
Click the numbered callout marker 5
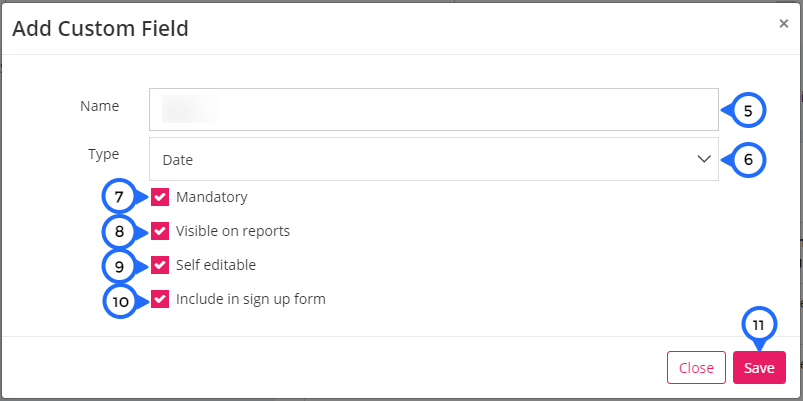tap(747, 111)
